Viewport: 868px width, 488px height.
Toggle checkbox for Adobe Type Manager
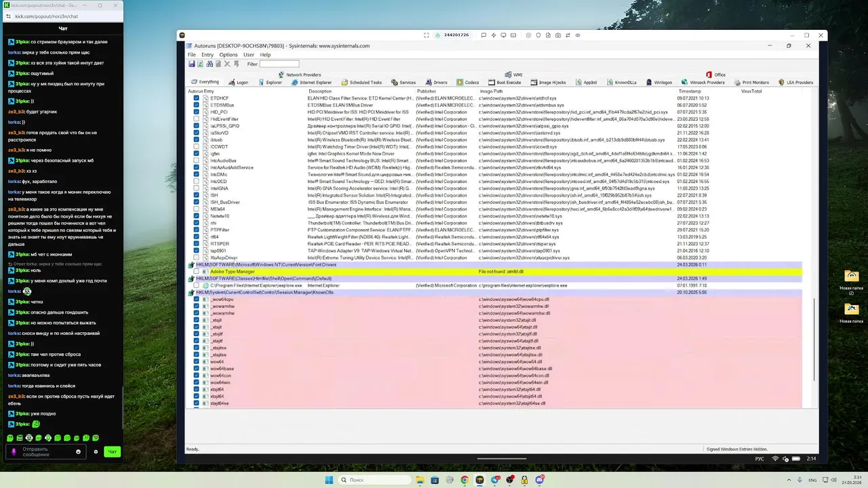click(x=197, y=272)
